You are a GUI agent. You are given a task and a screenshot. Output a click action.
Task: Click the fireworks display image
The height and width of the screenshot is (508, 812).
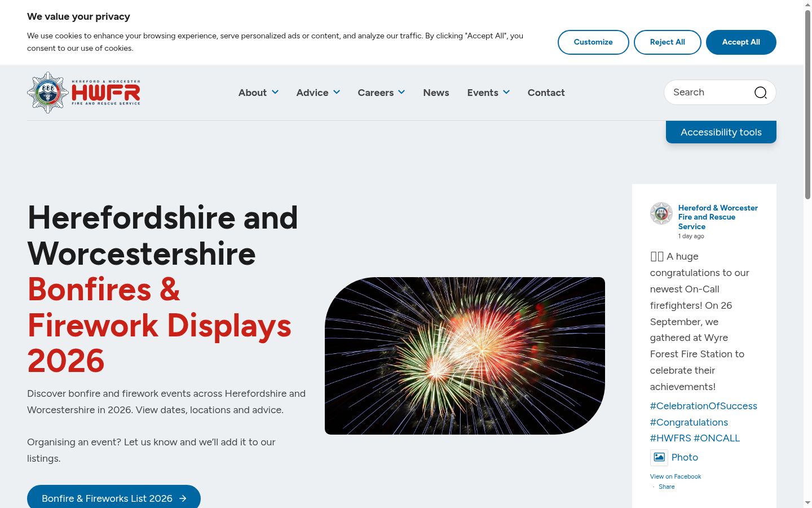pos(465,356)
